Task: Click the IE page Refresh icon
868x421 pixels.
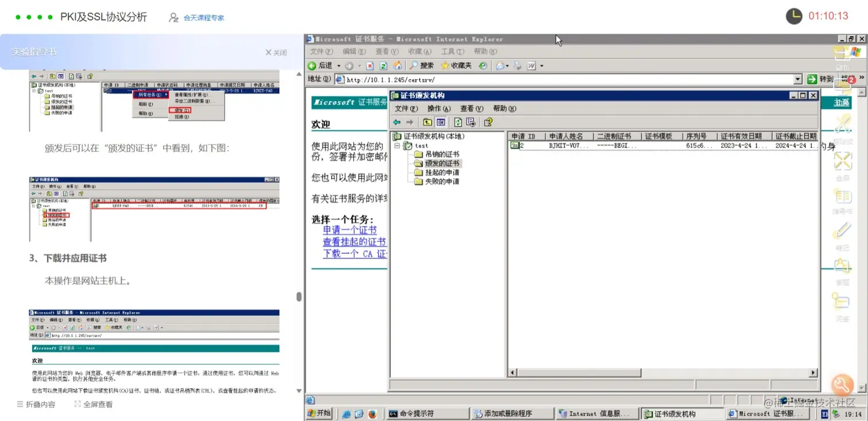Action: (383, 65)
